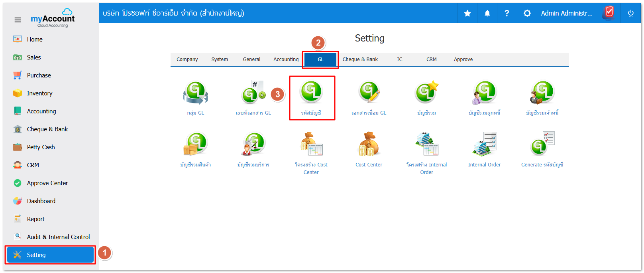Open the help question mark icon
The width and height of the screenshot is (644, 273).
[507, 14]
